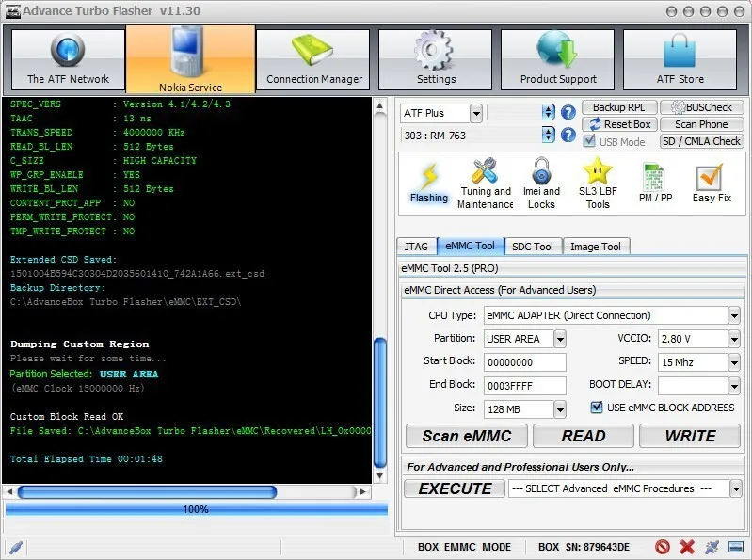Open the Settings gear section
The width and height of the screenshot is (752, 560).
436,59
